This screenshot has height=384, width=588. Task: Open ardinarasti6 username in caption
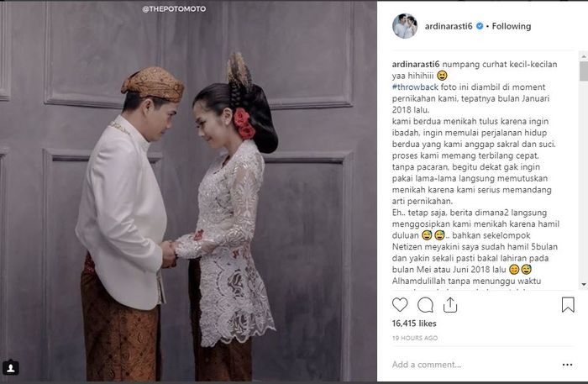(x=416, y=64)
